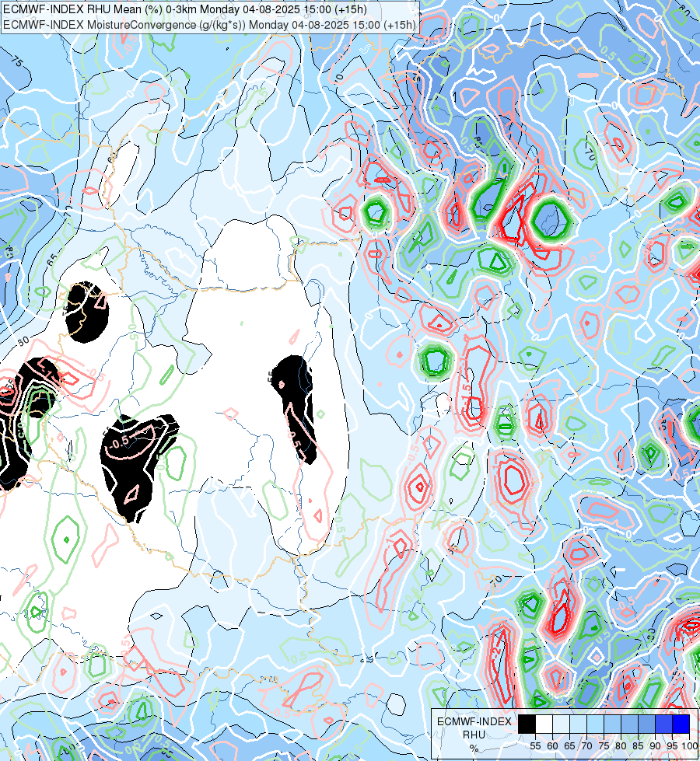700x761 pixels.
Task: Click the 90 tick label in the legend
Action: pyautogui.click(x=656, y=746)
